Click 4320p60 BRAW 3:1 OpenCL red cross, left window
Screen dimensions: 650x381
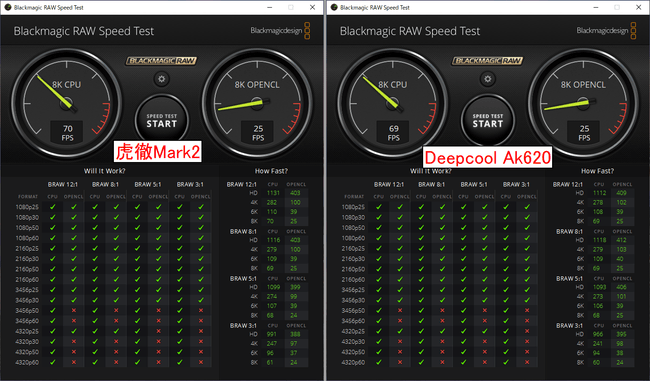click(x=201, y=362)
